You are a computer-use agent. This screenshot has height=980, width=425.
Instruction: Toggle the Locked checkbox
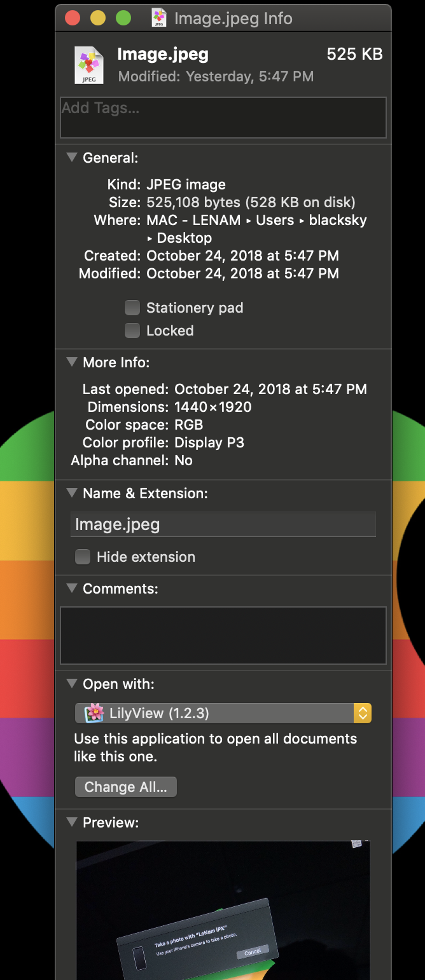[x=132, y=330]
